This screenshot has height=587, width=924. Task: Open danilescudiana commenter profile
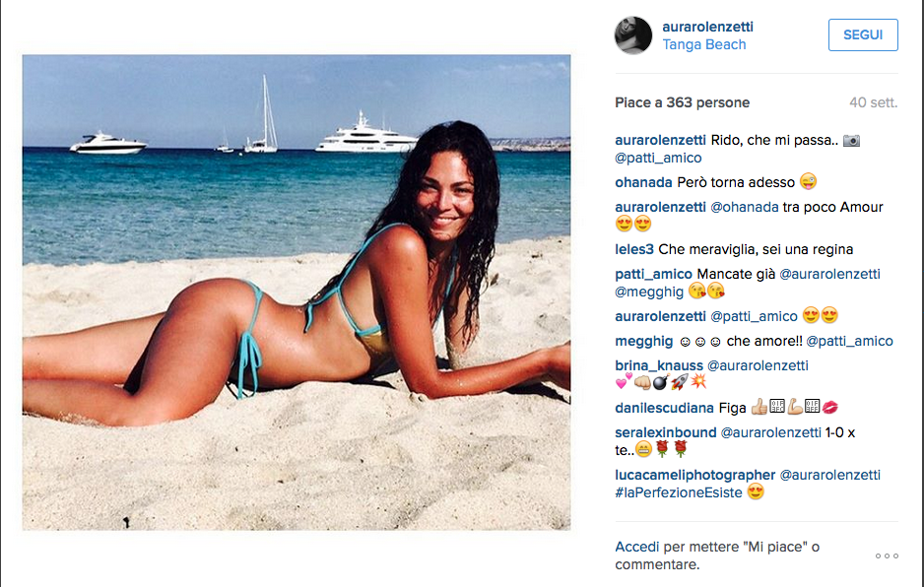664,408
